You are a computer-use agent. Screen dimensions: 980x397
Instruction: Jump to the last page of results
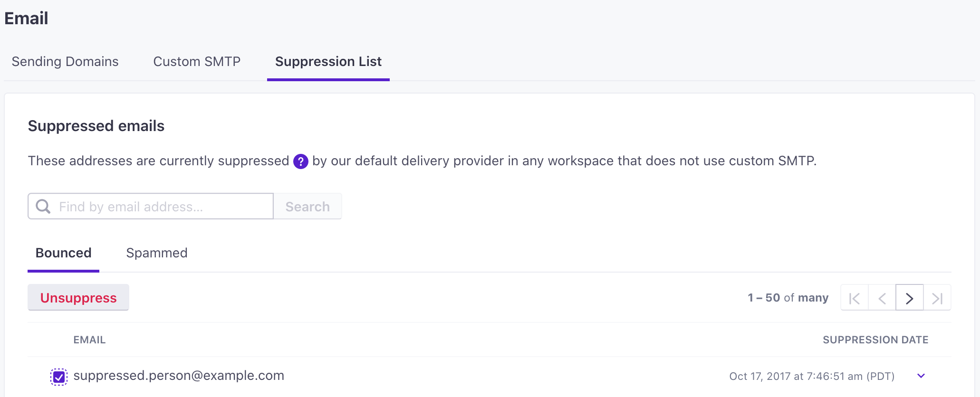point(937,298)
